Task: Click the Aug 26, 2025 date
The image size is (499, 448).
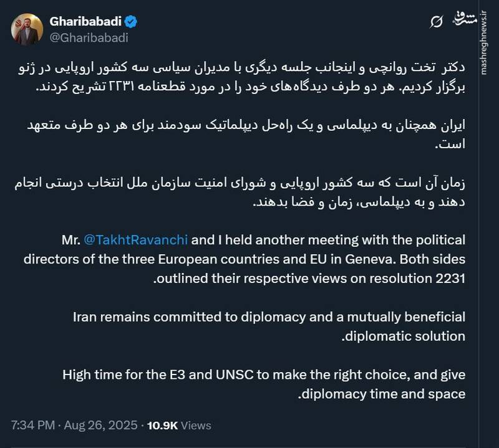Action: (x=100, y=426)
